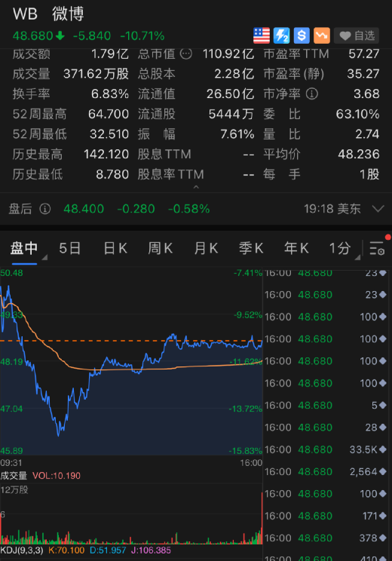Screen dimensions: 392x561
Task: Tap the info icon next to 市净率
Action: pyautogui.click(x=312, y=94)
